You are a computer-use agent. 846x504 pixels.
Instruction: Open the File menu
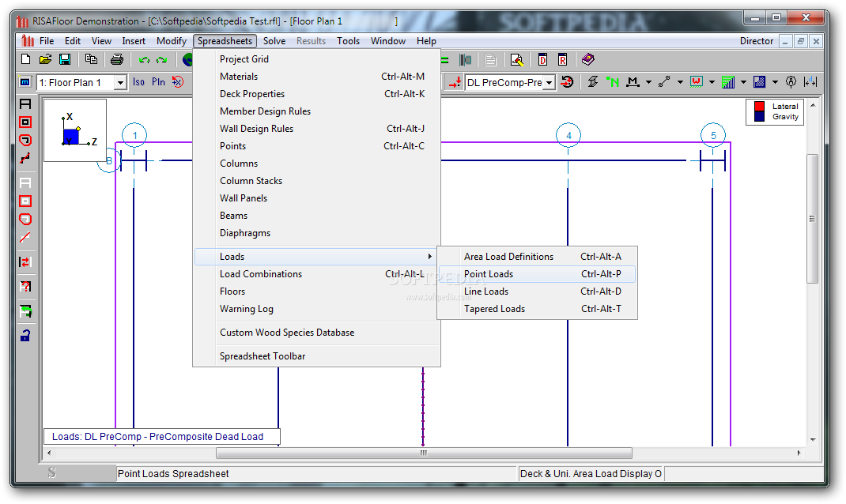point(47,41)
